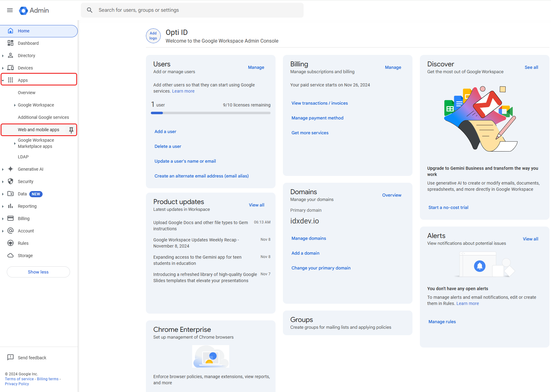Open LDAP under Apps
The image size is (551, 392).
[x=23, y=157]
